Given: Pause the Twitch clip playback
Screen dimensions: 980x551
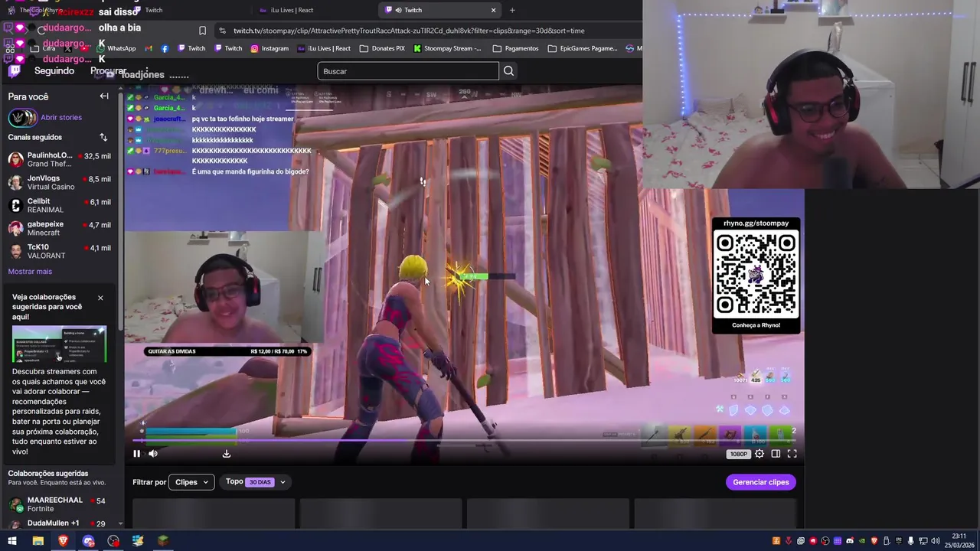Looking at the screenshot, I should (137, 454).
